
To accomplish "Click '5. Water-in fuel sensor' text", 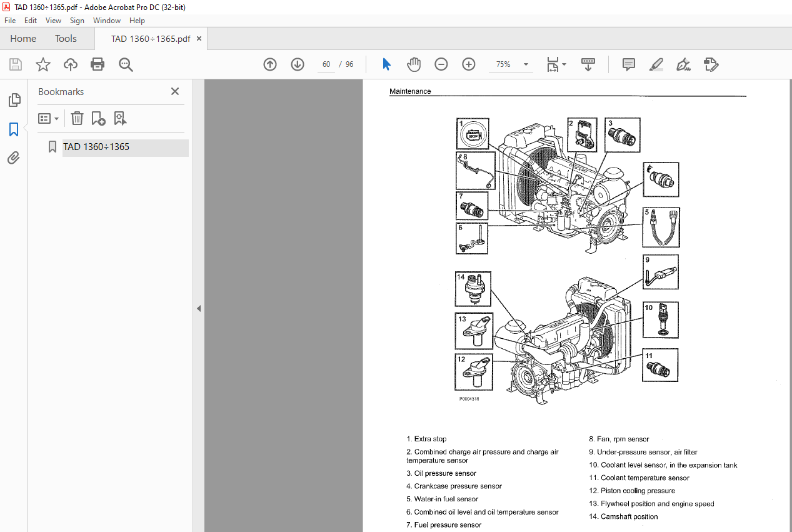I will pos(442,499).
